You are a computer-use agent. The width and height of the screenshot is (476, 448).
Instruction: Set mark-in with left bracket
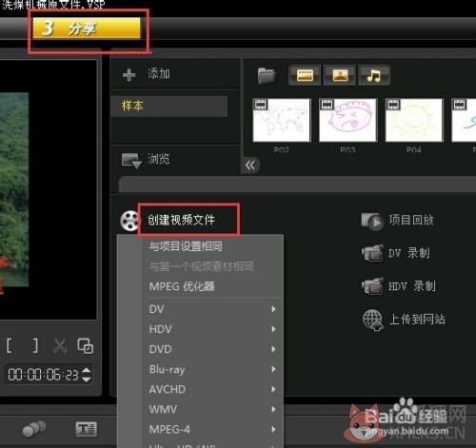10,345
